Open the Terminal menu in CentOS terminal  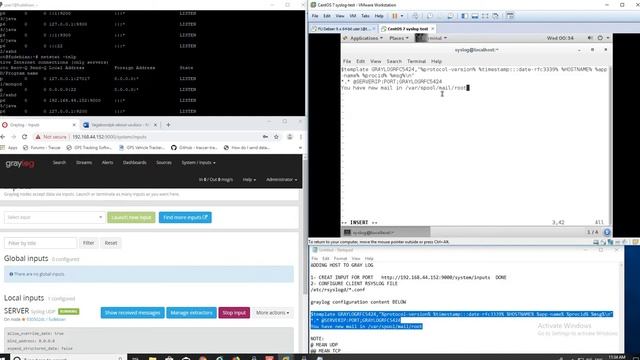coord(416,61)
